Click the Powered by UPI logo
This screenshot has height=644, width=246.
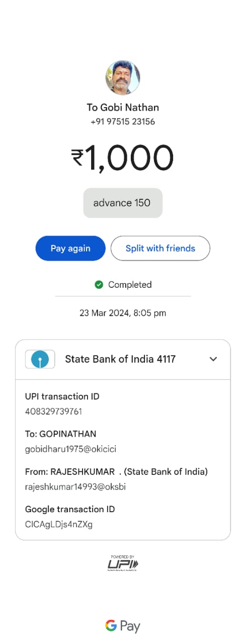click(x=123, y=563)
